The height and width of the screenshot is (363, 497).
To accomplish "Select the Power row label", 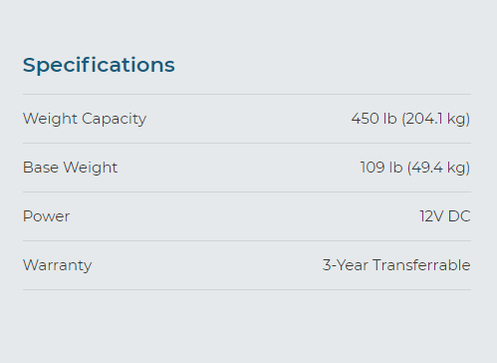I will pyautogui.click(x=46, y=216).
